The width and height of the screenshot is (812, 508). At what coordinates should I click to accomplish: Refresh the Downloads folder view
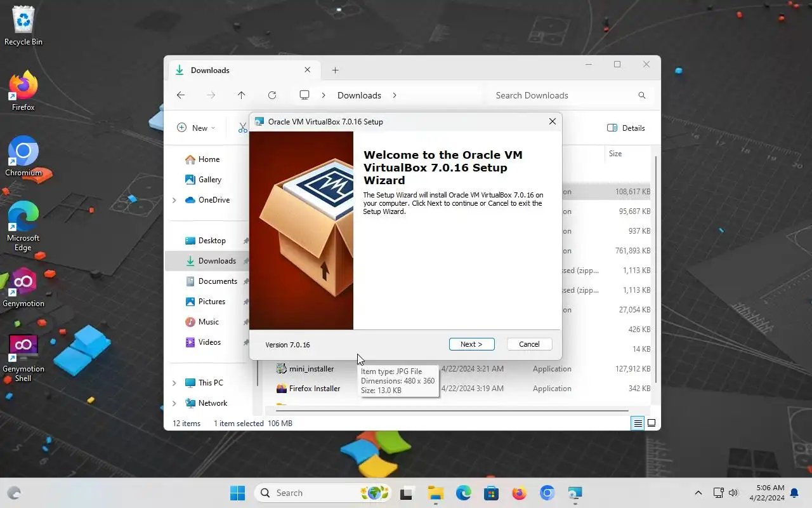[272, 95]
